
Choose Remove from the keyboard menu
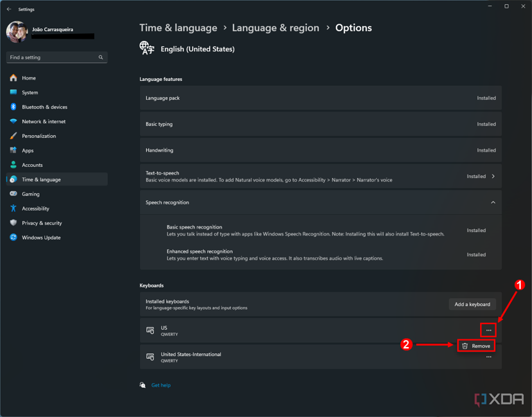pyautogui.click(x=476, y=346)
